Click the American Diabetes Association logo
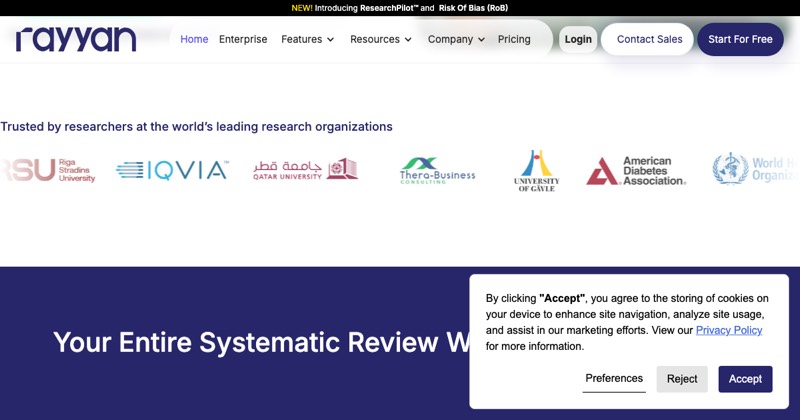800x420 pixels. 636,170
